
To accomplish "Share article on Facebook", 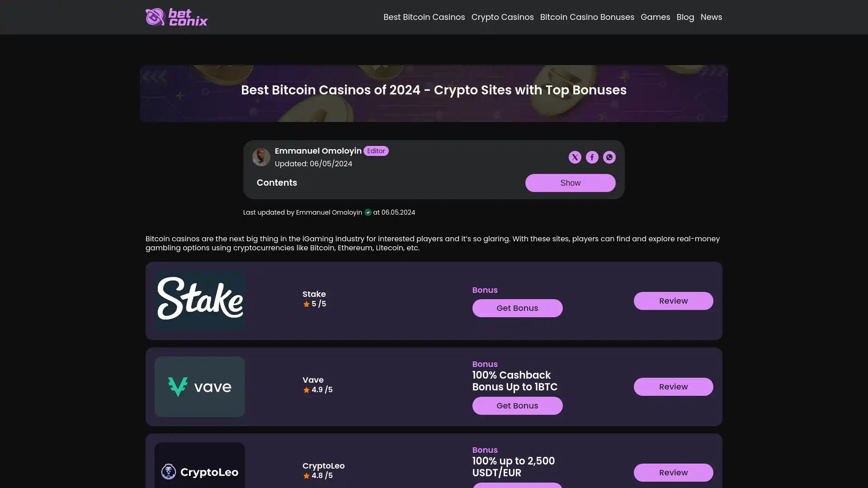I will pos(592,157).
